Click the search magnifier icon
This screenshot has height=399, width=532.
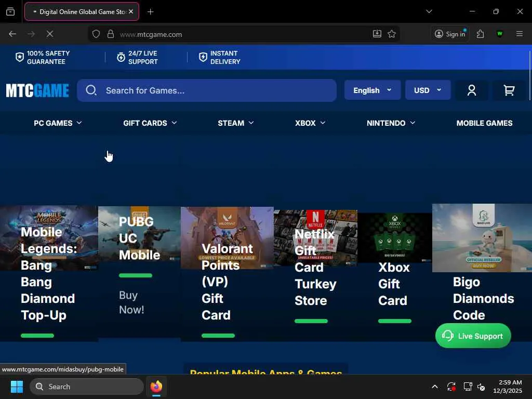(x=91, y=90)
